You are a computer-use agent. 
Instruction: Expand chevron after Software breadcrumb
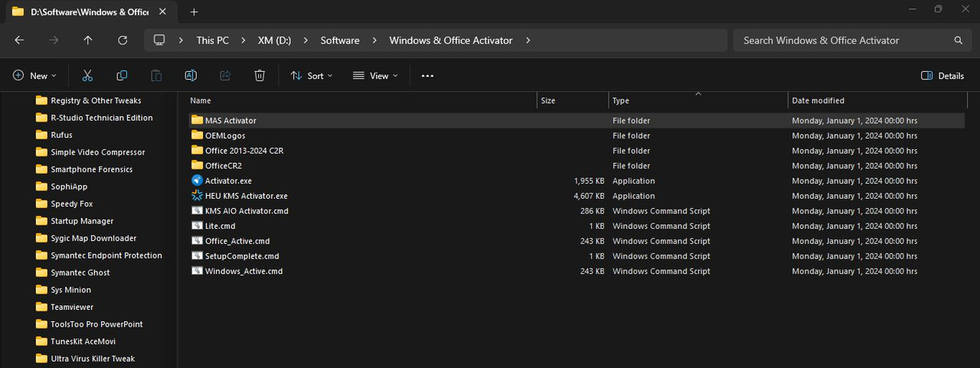(374, 41)
